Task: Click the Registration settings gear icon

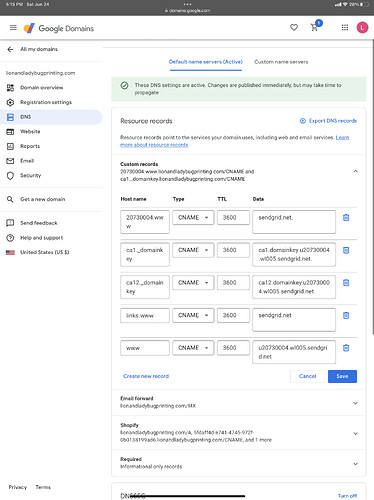Action: point(10,102)
